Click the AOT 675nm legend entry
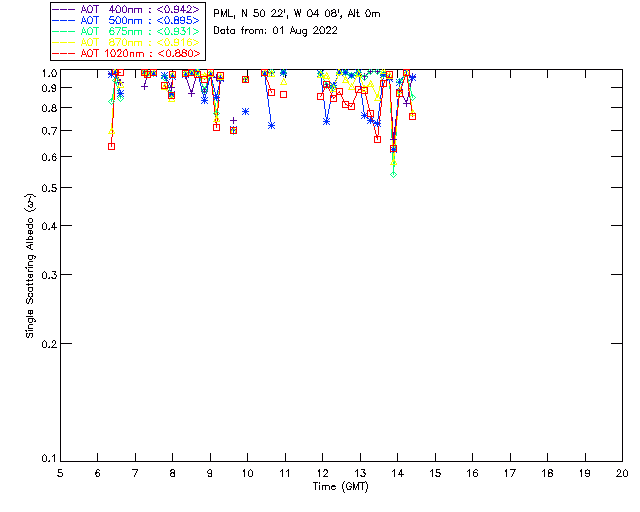Image resolution: width=640 pixels, height=512 pixels. tap(127, 31)
